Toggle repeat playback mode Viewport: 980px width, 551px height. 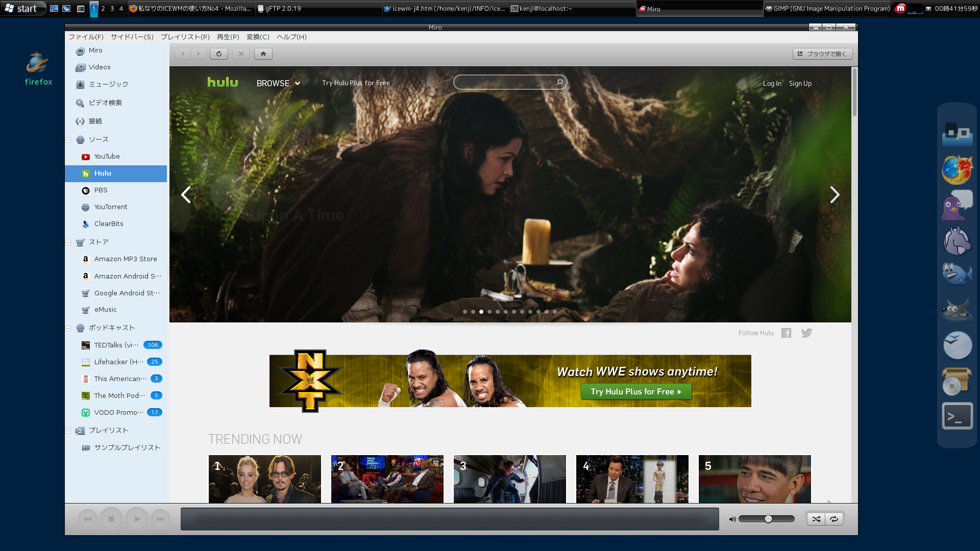[834, 519]
